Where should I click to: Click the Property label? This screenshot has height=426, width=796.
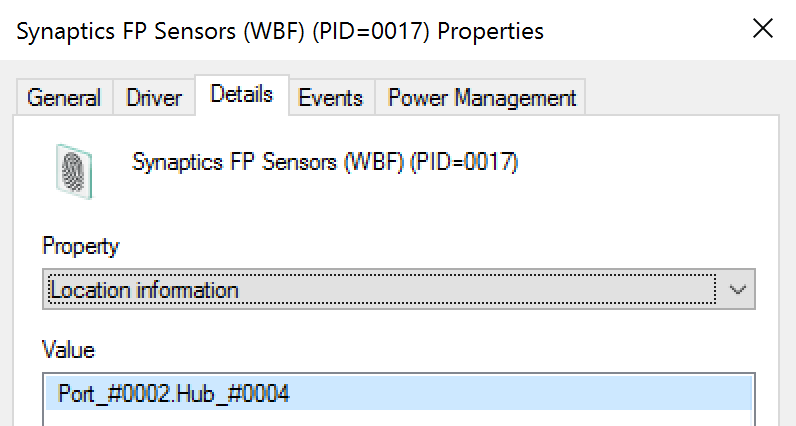pos(80,246)
